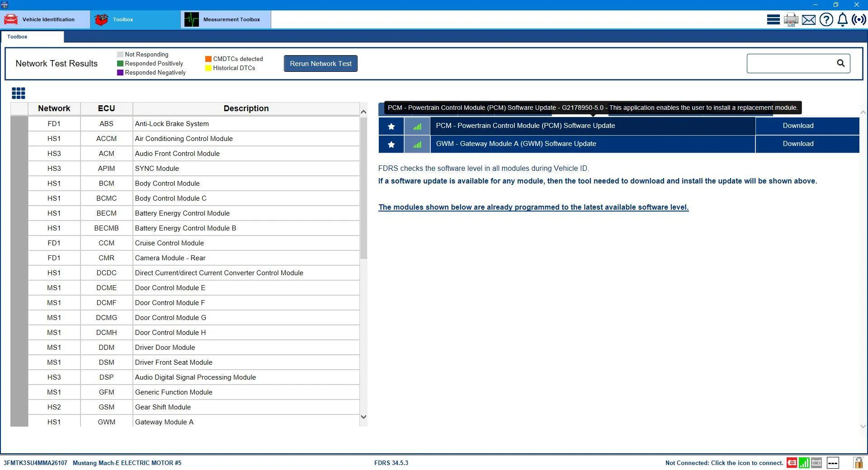868x470 pixels.
Task: Click the modules already programmed link
Action: 533,207
